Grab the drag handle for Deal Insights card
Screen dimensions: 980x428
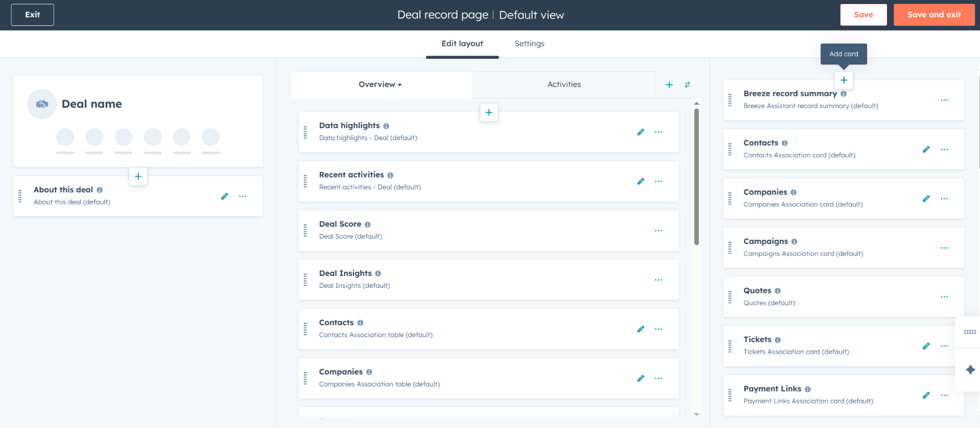[x=305, y=280]
